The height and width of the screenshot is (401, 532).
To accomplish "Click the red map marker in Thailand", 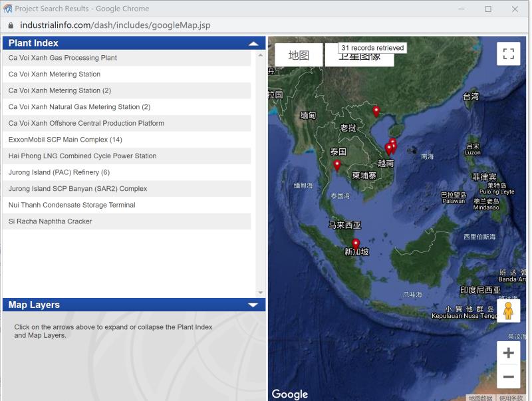I will pyautogui.click(x=337, y=164).
